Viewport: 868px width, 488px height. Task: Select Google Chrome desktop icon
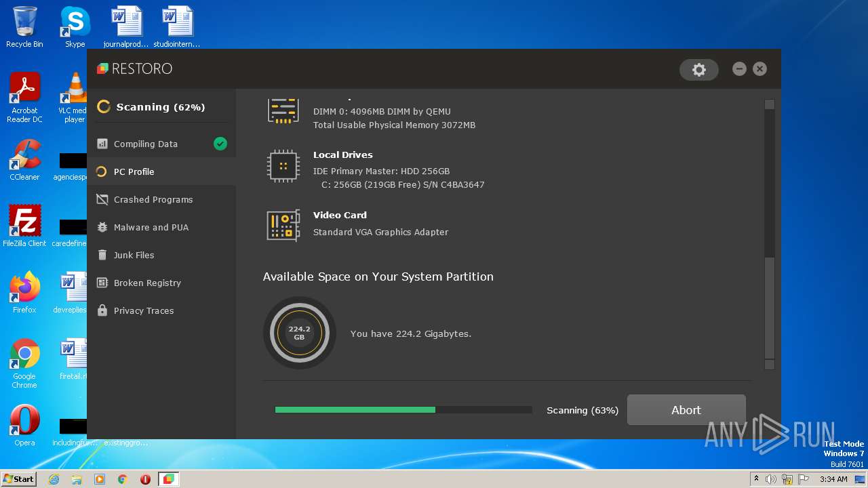24,363
